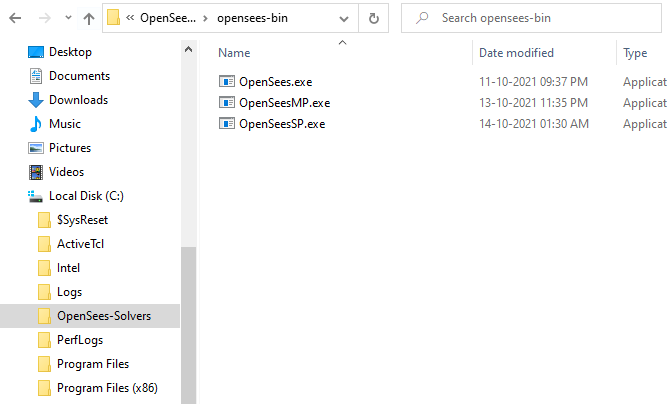Go back with the Back arrow
Viewport: 667px width, 404px height.
click(15, 18)
